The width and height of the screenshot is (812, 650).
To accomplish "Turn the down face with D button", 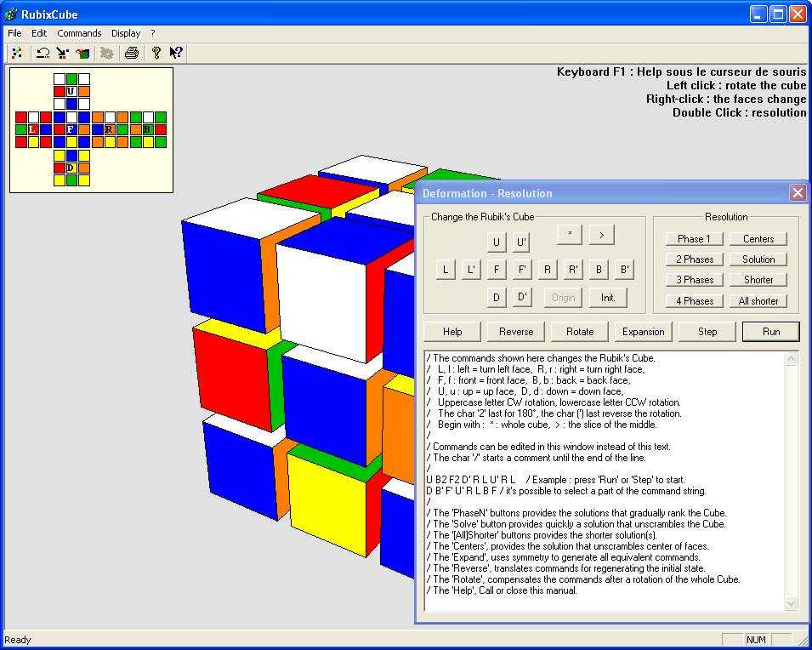I will 496,298.
